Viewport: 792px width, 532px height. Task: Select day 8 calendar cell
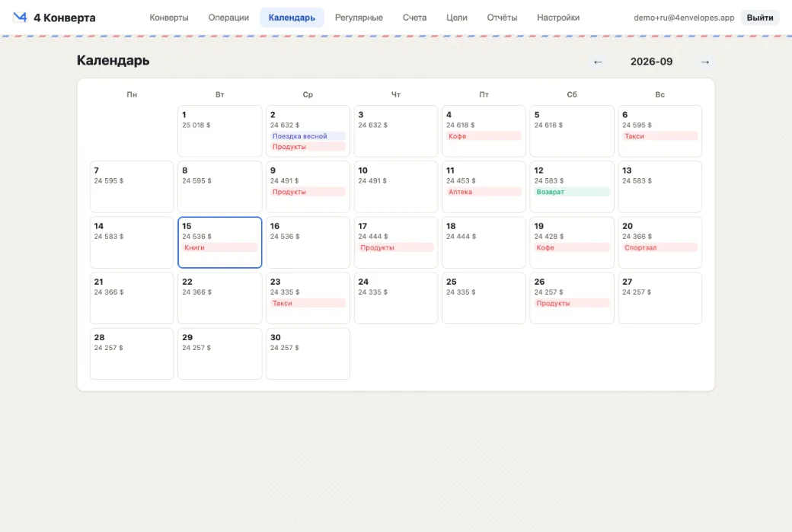(220, 186)
